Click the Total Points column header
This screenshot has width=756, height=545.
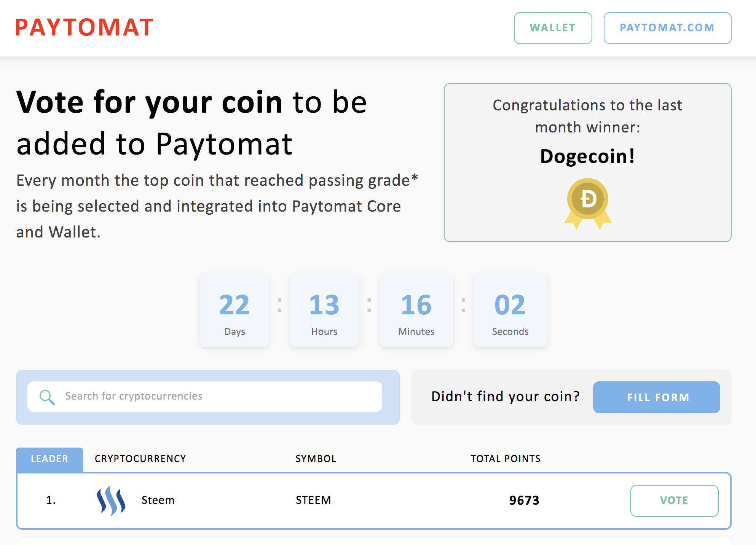tap(506, 459)
